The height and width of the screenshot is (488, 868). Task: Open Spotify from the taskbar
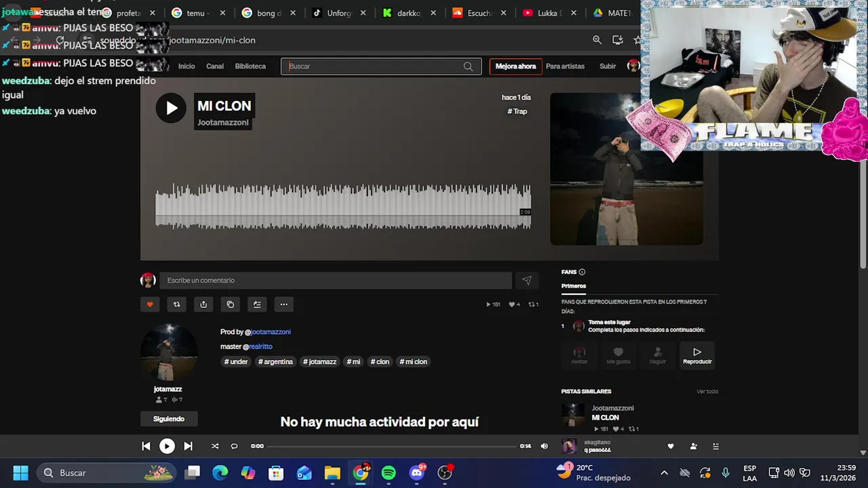pos(389,472)
